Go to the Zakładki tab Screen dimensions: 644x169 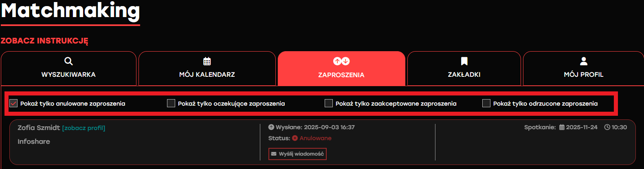coord(464,68)
